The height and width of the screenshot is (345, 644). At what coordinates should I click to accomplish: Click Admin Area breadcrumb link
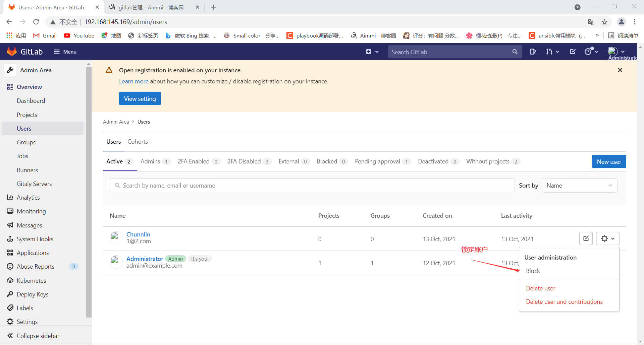tap(116, 122)
